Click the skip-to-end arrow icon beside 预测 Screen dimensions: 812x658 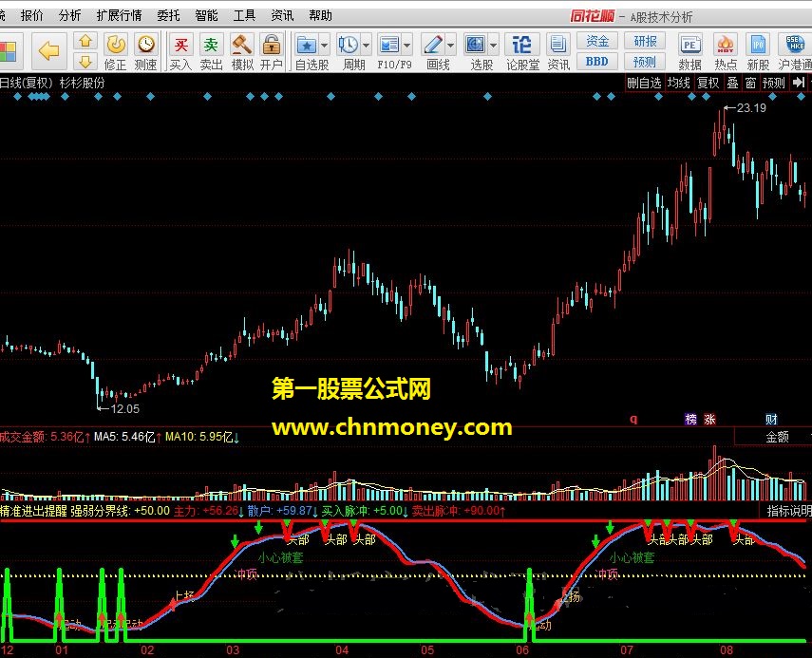coord(799,83)
